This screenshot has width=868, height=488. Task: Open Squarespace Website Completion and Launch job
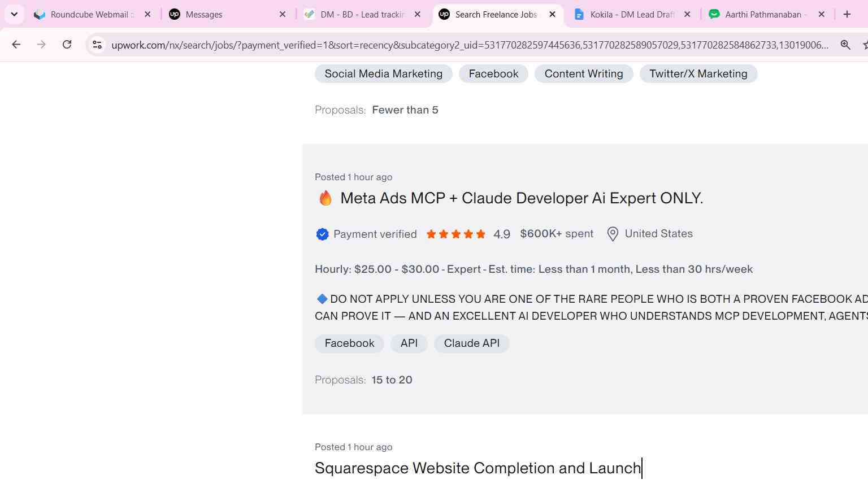pyautogui.click(x=478, y=468)
